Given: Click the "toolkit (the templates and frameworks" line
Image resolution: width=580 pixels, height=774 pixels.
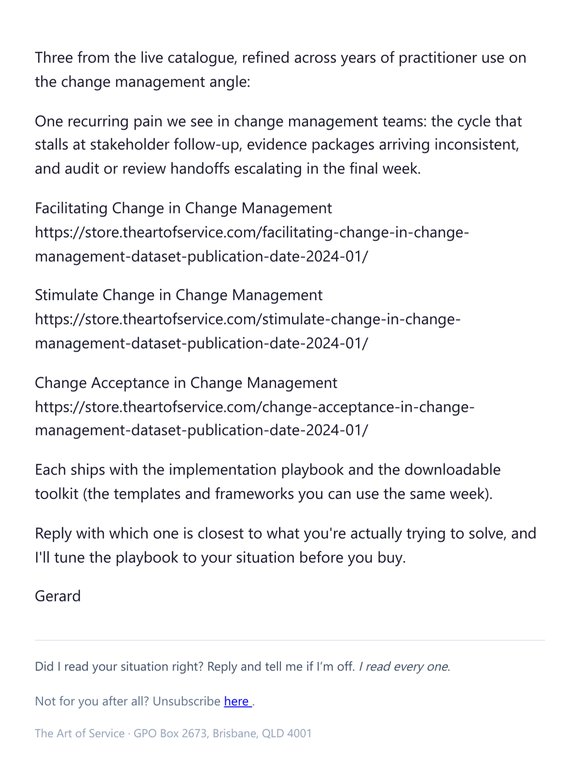Looking at the screenshot, I should click(264, 494).
